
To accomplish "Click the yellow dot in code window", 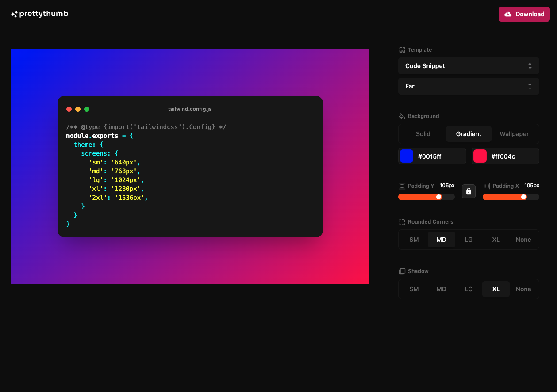I will [x=78, y=109].
